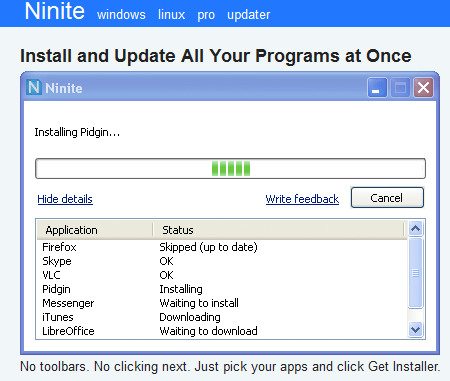This screenshot has width=450, height=381.
Task: Click the scrollbar up arrow
Action: [x=415, y=228]
